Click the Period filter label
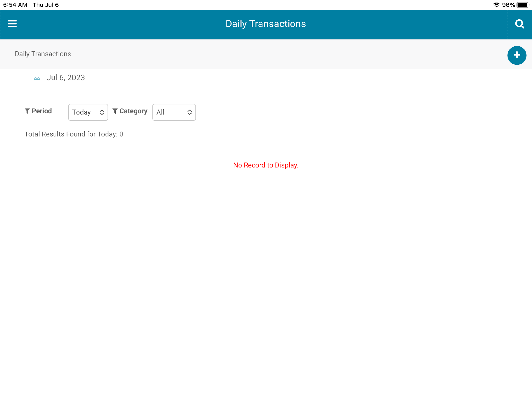This screenshot has height=399, width=532. [42, 111]
